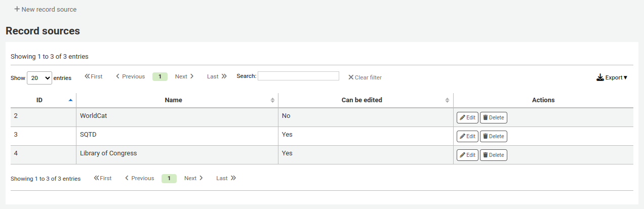This screenshot has width=644, height=209.
Task: Go to First page in top pagination
Action: pos(94,76)
